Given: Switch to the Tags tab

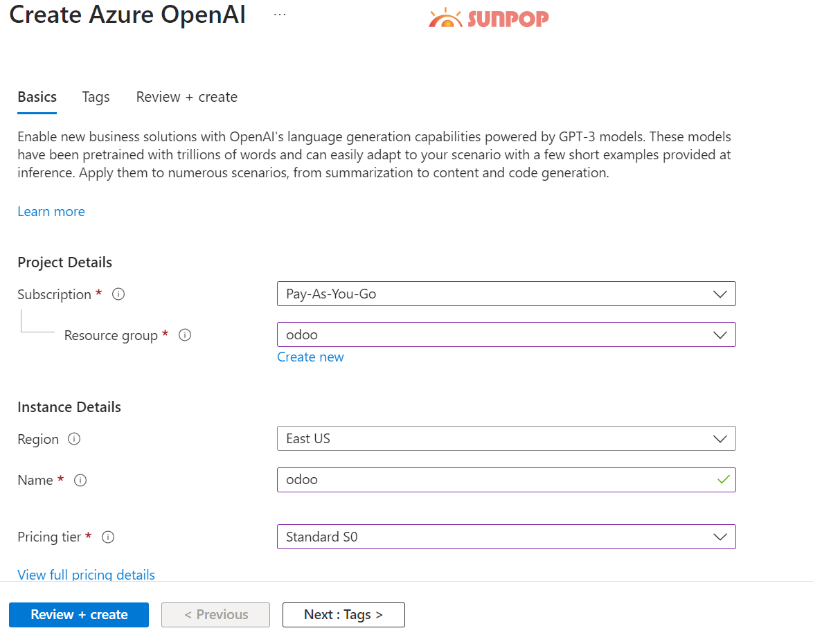Looking at the screenshot, I should tap(96, 97).
